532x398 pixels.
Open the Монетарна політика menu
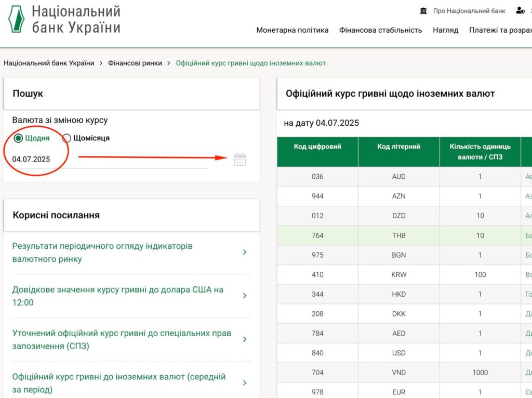[292, 30]
